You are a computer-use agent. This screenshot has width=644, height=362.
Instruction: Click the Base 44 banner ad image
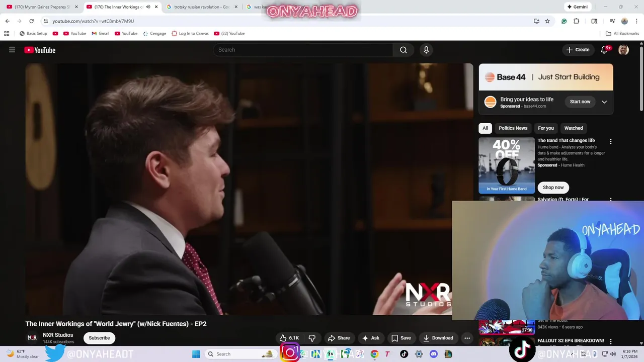[x=546, y=77]
